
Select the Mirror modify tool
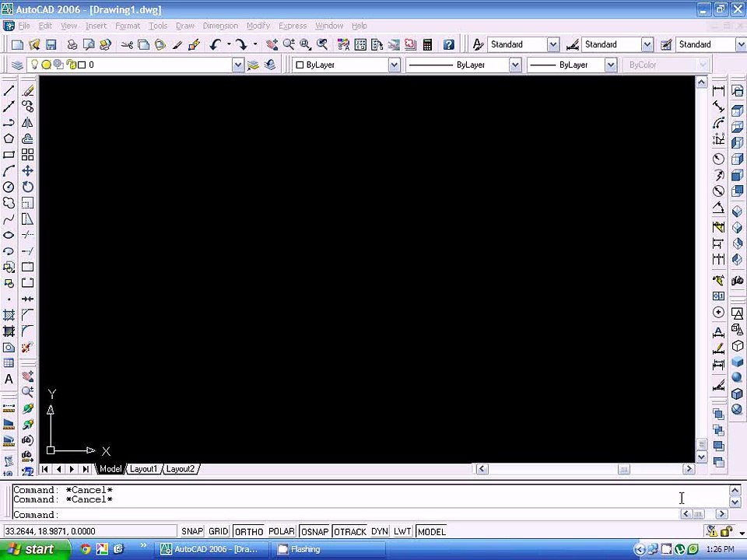coord(28,123)
